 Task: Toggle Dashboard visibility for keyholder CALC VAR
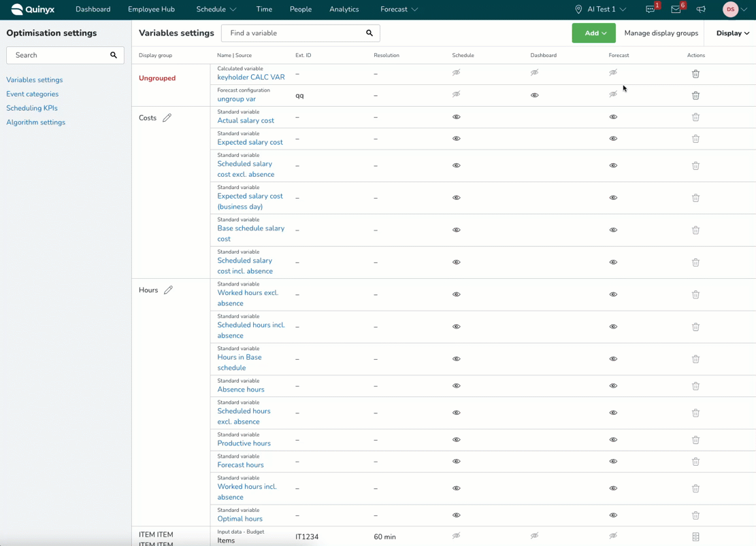click(x=534, y=73)
